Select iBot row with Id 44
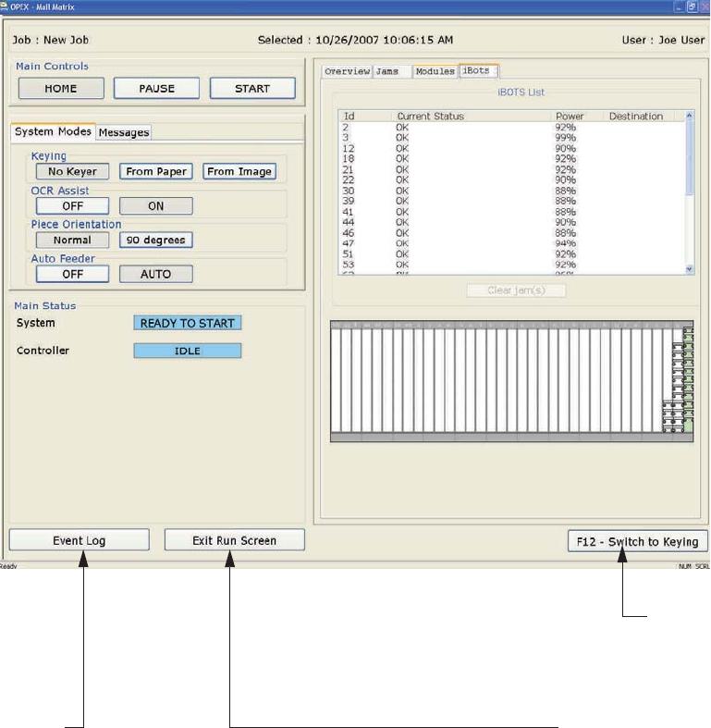This screenshot has height=728, width=711. click(512, 222)
